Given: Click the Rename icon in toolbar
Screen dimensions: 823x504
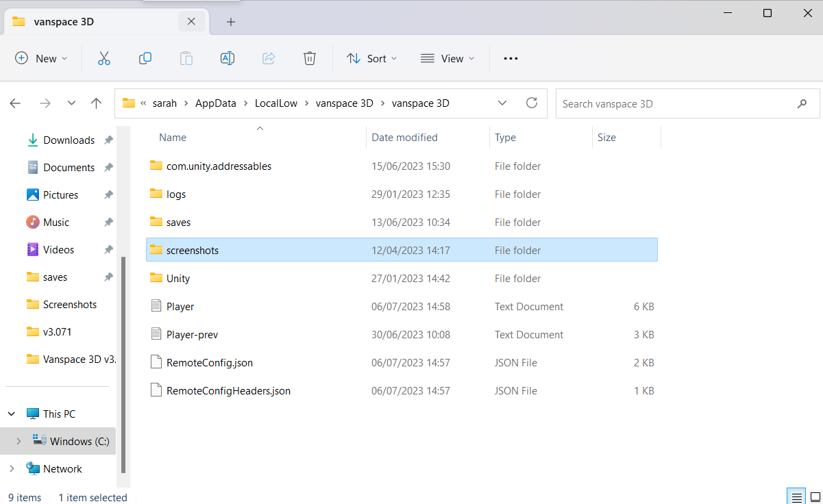Looking at the screenshot, I should pos(228,58).
